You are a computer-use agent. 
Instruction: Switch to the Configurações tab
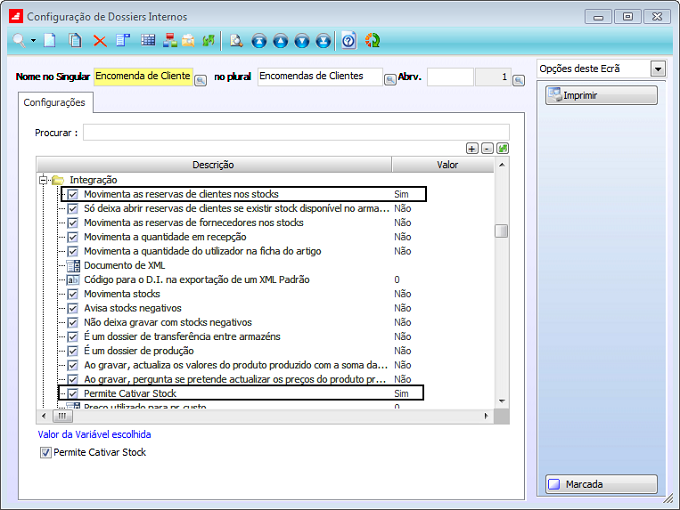pyautogui.click(x=55, y=103)
